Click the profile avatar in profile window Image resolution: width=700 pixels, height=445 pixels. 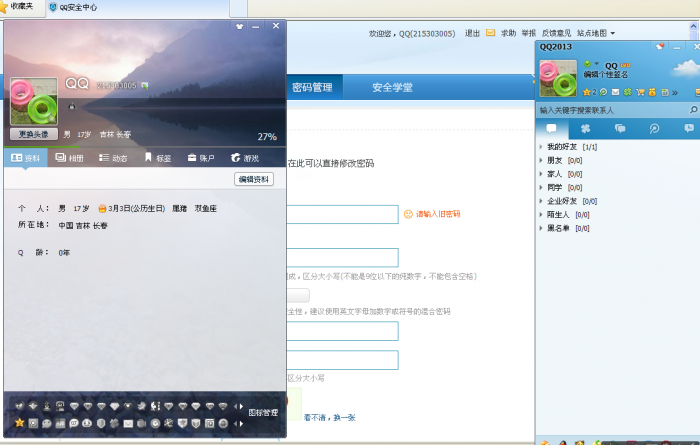click(34, 102)
